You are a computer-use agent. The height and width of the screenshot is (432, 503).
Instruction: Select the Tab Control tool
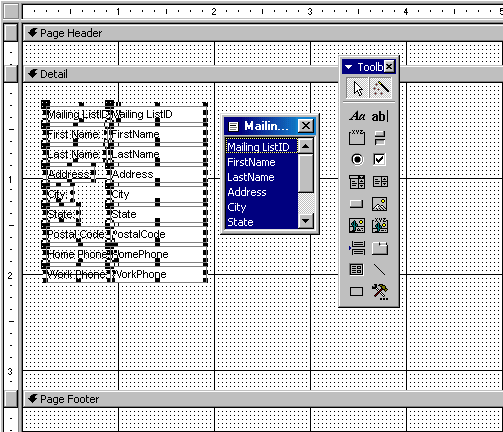tap(380, 248)
